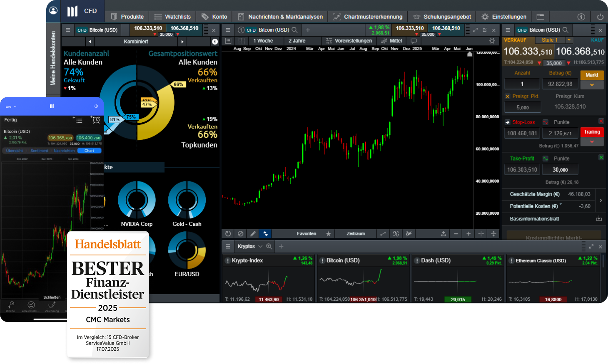
Task: Search instruments in Kryptos watchlist
Action: [x=269, y=246]
